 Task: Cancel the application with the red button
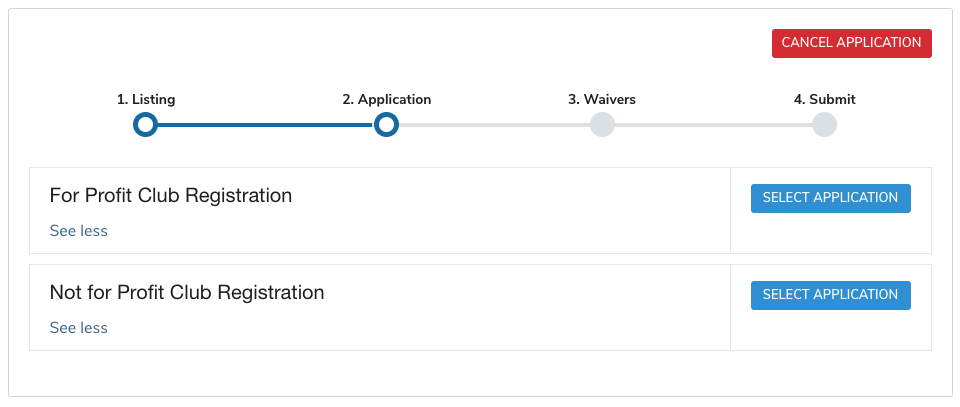pyautogui.click(x=851, y=43)
